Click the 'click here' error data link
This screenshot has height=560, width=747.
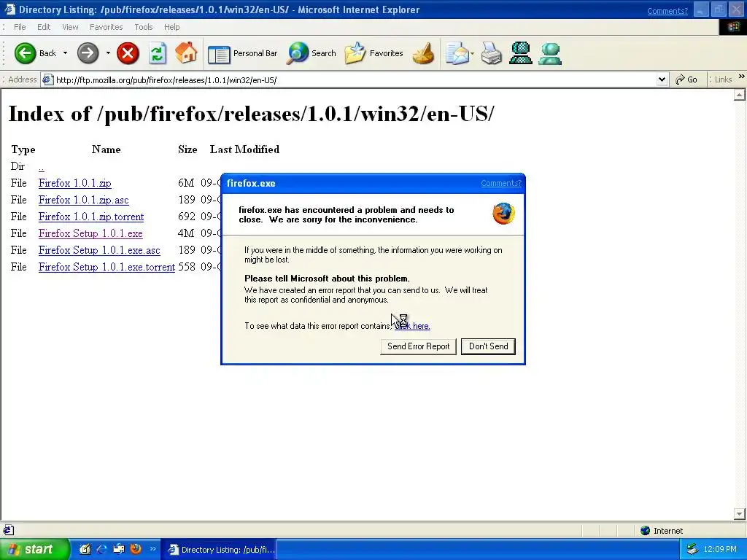point(413,326)
